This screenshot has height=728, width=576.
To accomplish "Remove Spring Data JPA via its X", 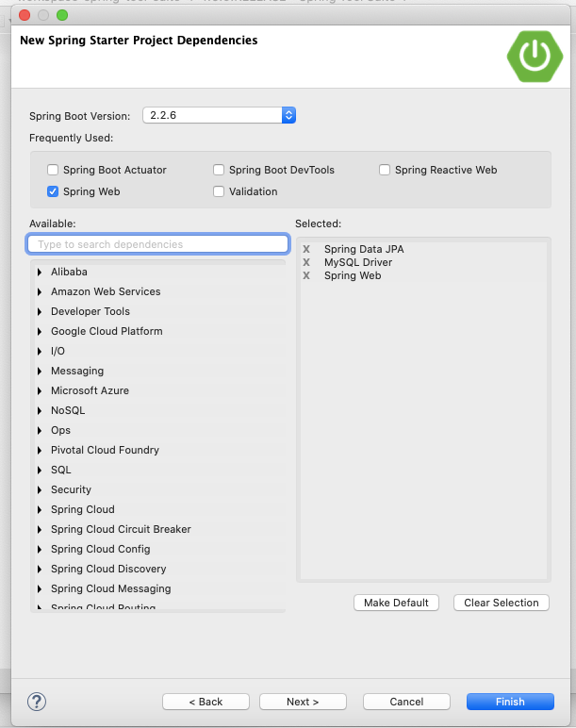I will [306, 249].
